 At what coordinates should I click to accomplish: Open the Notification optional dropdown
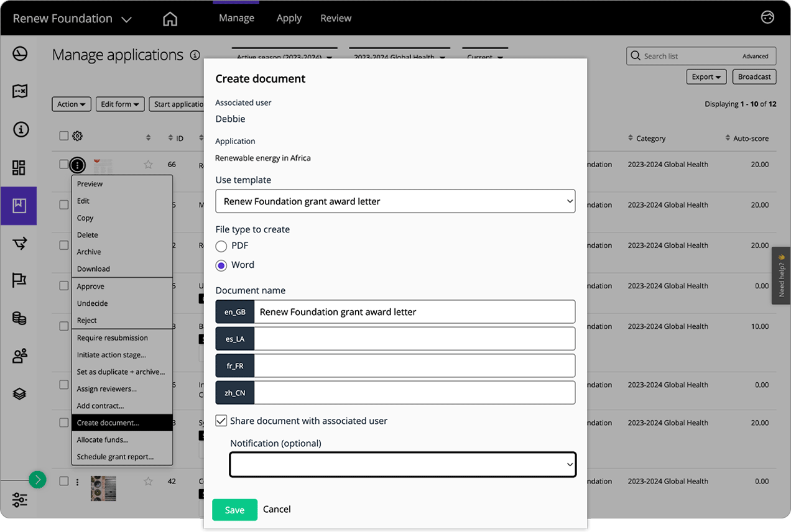click(402, 464)
